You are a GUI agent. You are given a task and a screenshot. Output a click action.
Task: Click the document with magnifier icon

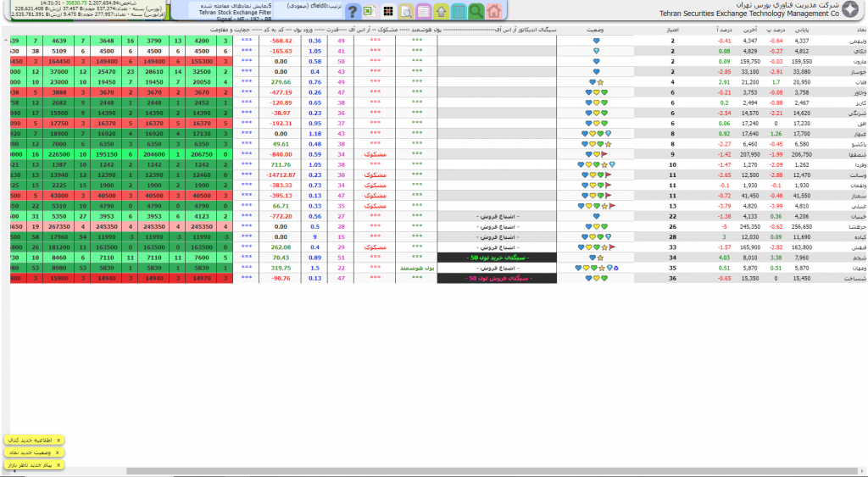pyautogui.click(x=405, y=11)
